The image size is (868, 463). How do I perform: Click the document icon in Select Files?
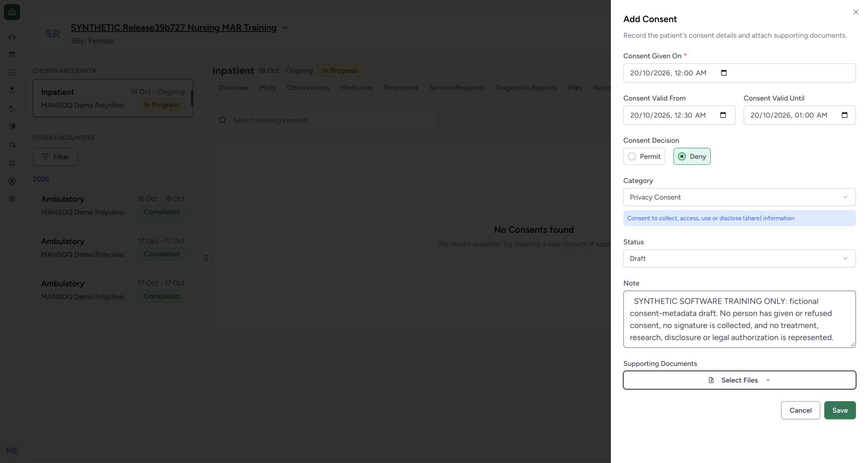tap(711, 380)
